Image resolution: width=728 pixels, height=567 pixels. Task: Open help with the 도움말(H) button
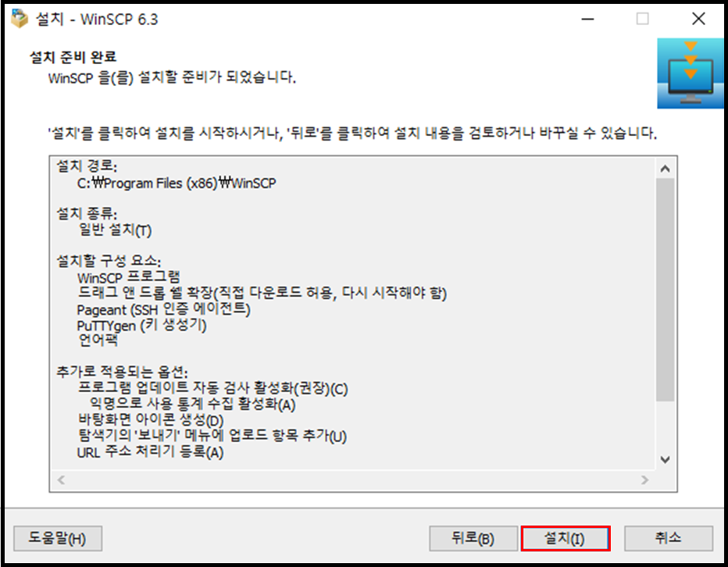pyautogui.click(x=58, y=538)
